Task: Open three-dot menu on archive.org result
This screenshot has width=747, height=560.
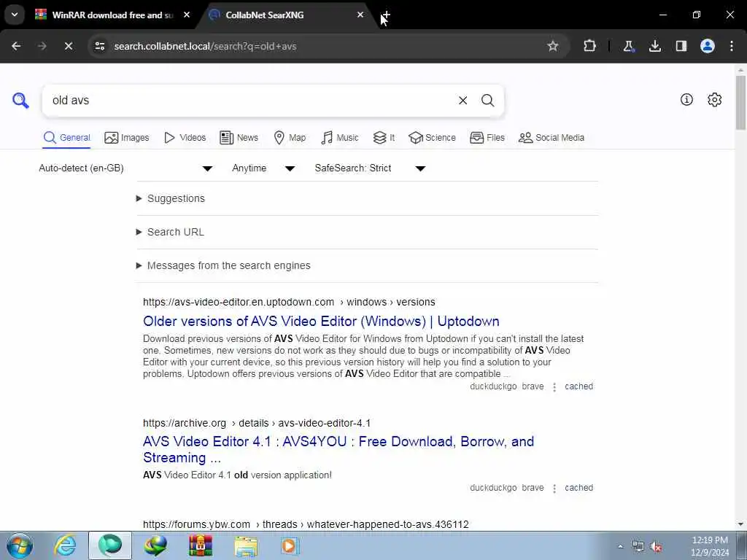Action: coord(554,488)
